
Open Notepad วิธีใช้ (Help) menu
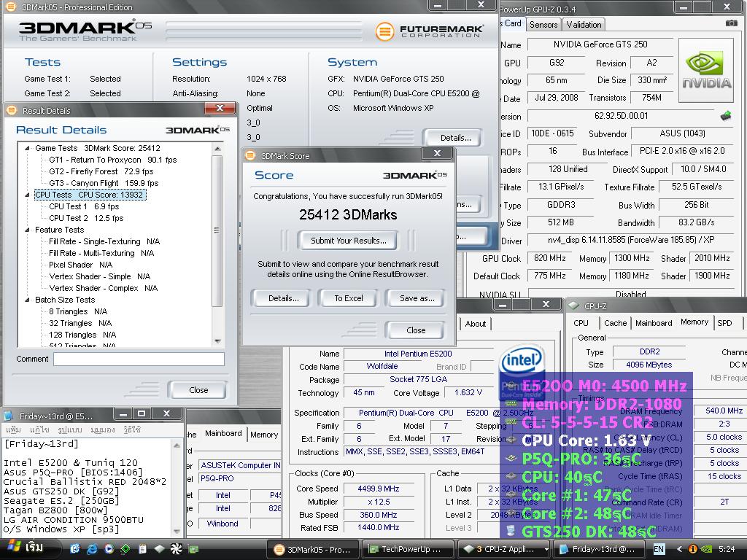(x=132, y=429)
